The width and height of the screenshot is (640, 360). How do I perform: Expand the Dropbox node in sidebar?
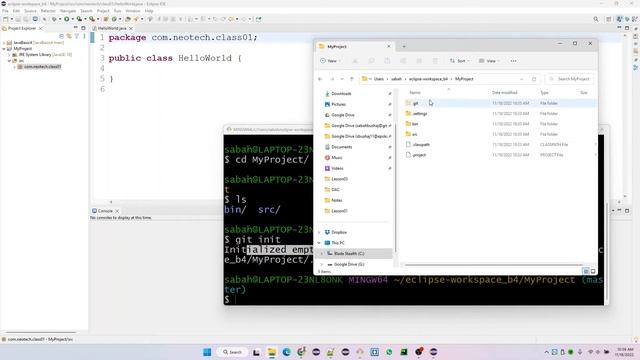(x=319, y=232)
